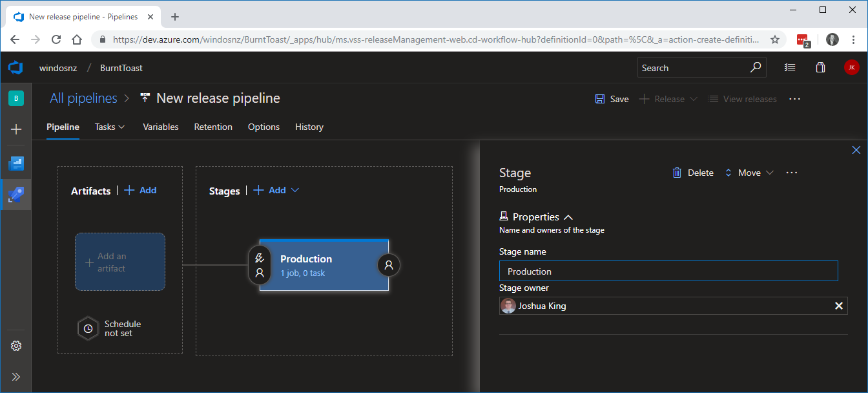Select the Production stage card
The height and width of the screenshot is (393, 868).
coord(324,265)
